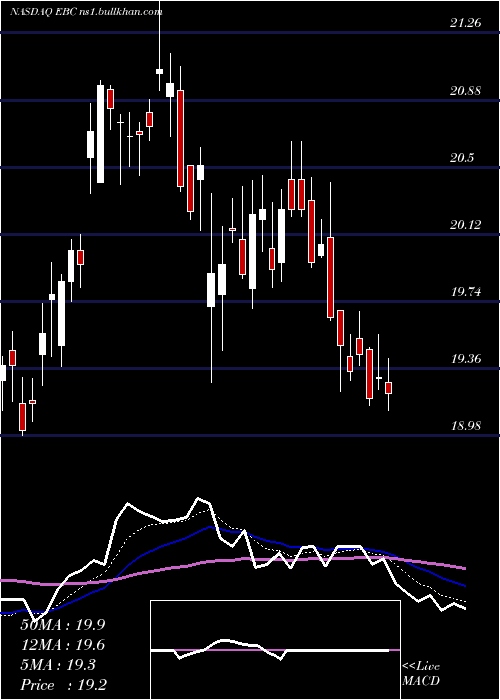The width and height of the screenshot is (500, 700).
Task: Click the Price : 19.2 readout
Action: pyautogui.click(x=62, y=685)
